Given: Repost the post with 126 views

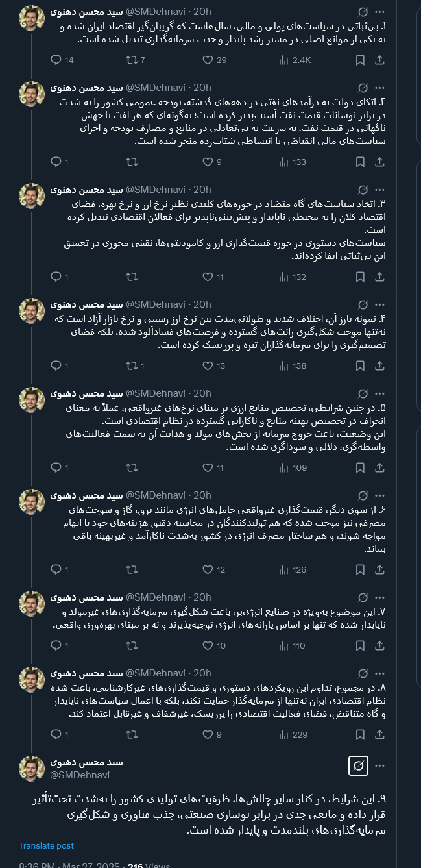Looking at the screenshot, I should (132, 570).
